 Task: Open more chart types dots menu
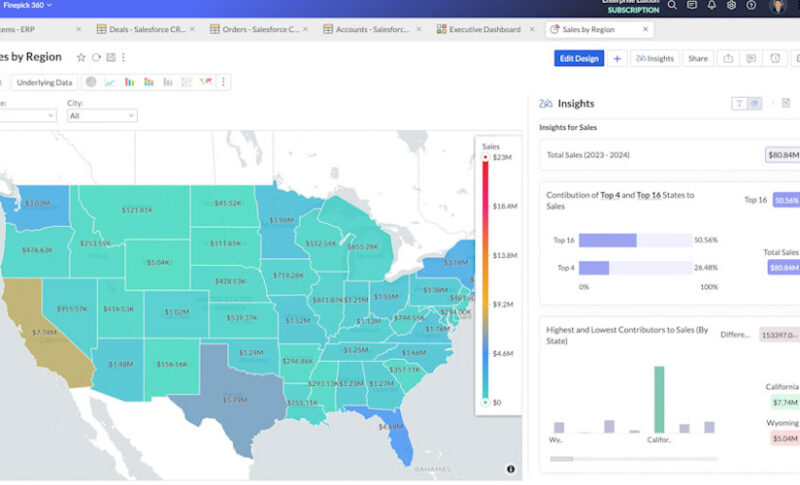(x=223, y=82)
